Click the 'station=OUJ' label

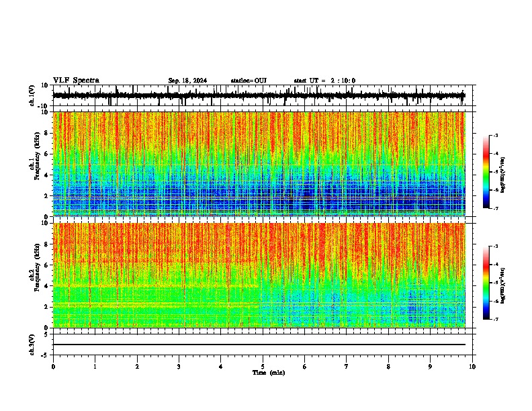coord(249,81)
